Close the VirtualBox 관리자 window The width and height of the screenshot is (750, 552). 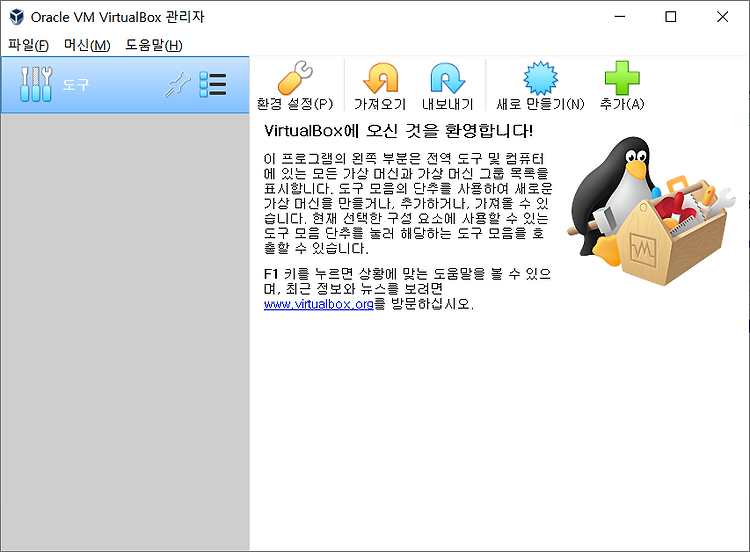click(722, 17)
